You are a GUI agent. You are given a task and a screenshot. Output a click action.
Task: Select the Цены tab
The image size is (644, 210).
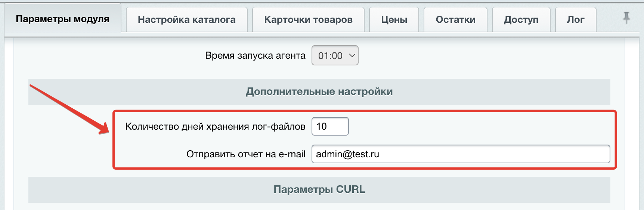point(394,20)
